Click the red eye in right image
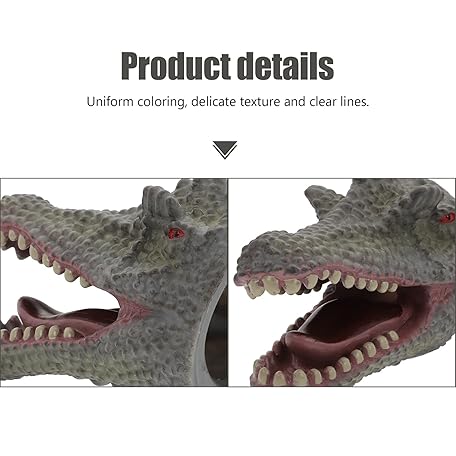Image resolution: width=456 pixels, height=456 pixels. (x=447, y=218)
